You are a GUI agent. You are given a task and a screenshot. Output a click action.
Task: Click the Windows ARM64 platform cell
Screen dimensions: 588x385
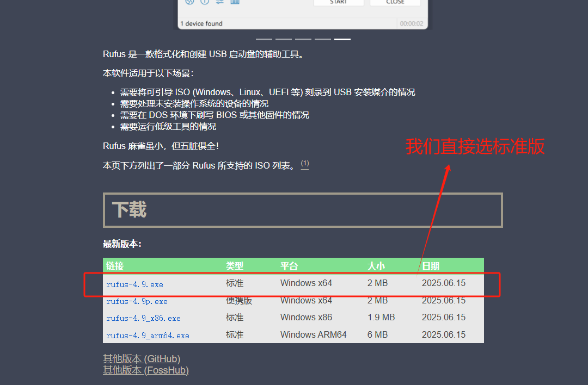pyautogui.click(x=313, y=334)
